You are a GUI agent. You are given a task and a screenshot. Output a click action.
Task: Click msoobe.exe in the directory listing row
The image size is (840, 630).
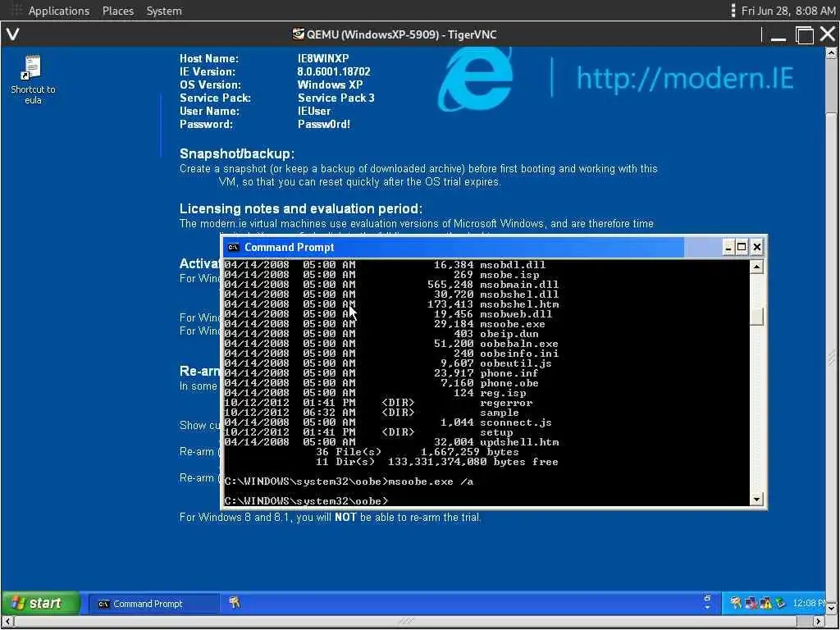512,324
